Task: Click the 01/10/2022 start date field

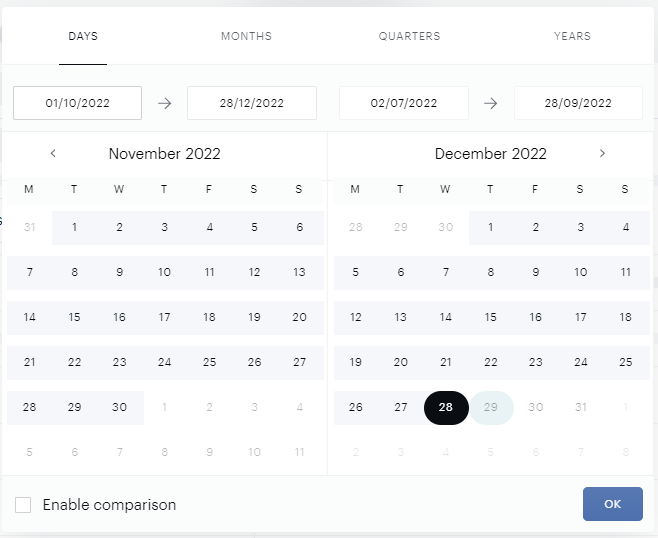Action: click(x=77, y=103)
